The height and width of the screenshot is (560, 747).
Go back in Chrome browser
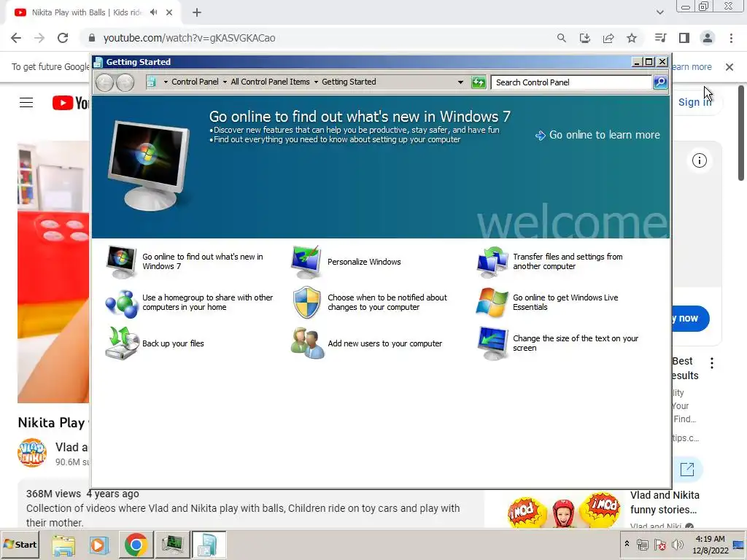tap(16, 38)
